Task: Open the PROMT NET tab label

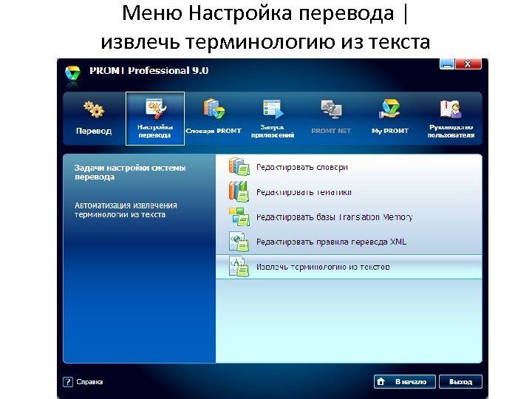Action: point(331,131)
